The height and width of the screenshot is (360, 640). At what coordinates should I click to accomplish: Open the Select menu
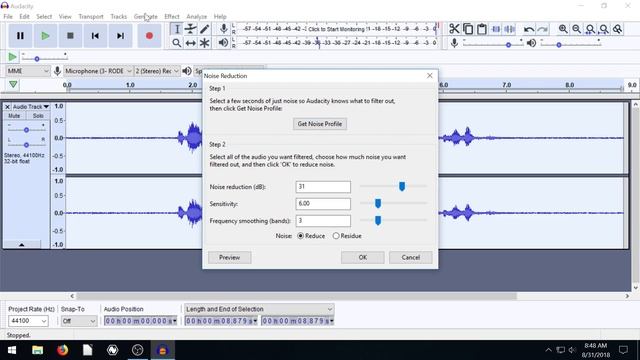pos(44,17)
